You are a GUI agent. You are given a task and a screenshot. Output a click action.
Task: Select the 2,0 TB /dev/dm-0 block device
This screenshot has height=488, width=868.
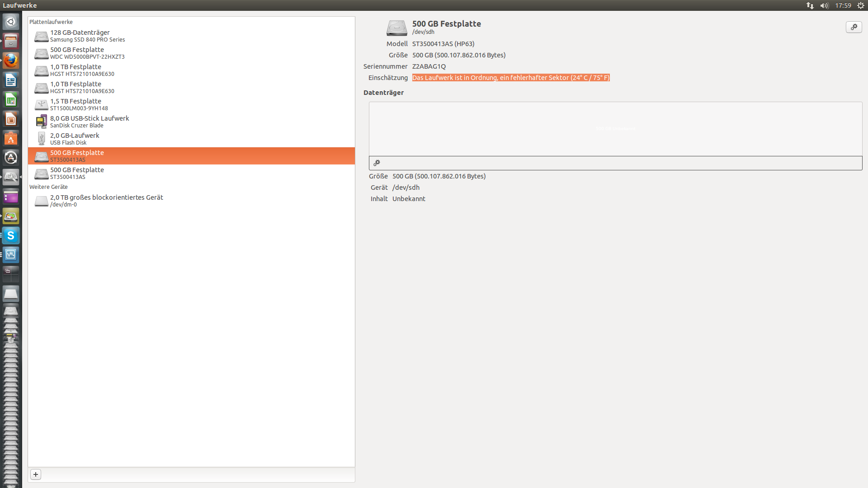click(x=106, y=201)
